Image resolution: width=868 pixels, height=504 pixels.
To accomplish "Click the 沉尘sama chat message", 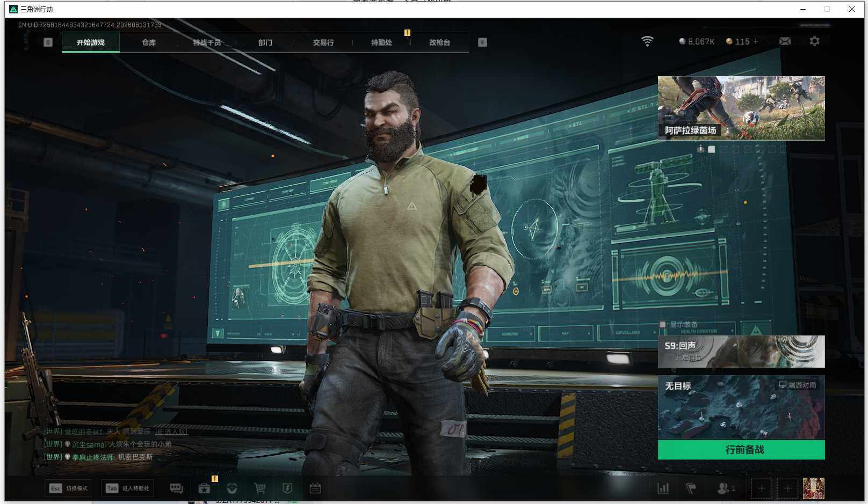I will pyautogui.click(x=108, y=444).
